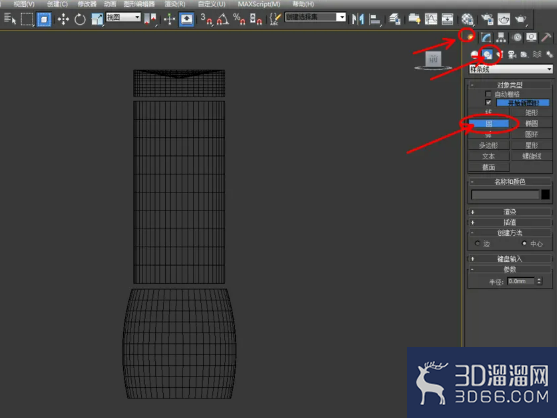Toggle the 3D Snaps button

tap(206, 19)
